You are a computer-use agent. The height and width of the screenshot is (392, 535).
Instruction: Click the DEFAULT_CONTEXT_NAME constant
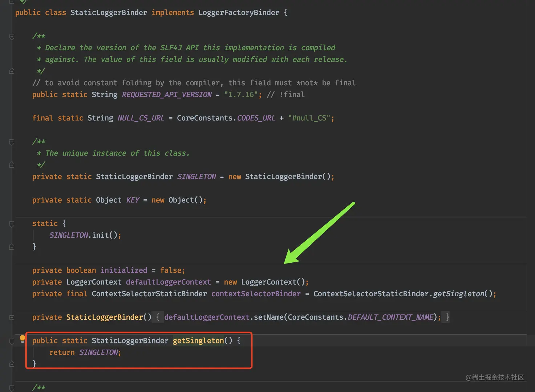click(x=390, y=318)
